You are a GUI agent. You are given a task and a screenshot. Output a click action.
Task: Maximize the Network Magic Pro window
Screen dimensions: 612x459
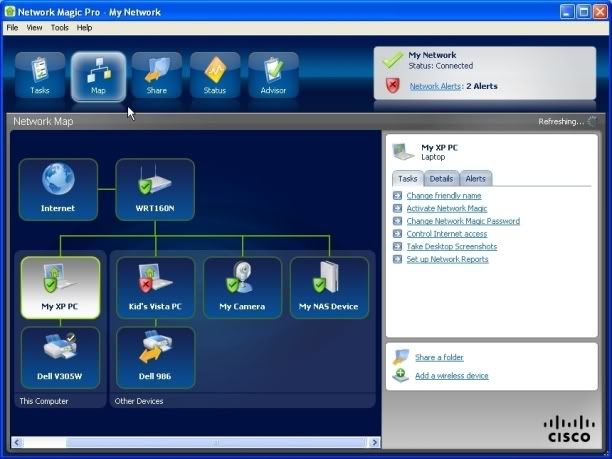584,12
